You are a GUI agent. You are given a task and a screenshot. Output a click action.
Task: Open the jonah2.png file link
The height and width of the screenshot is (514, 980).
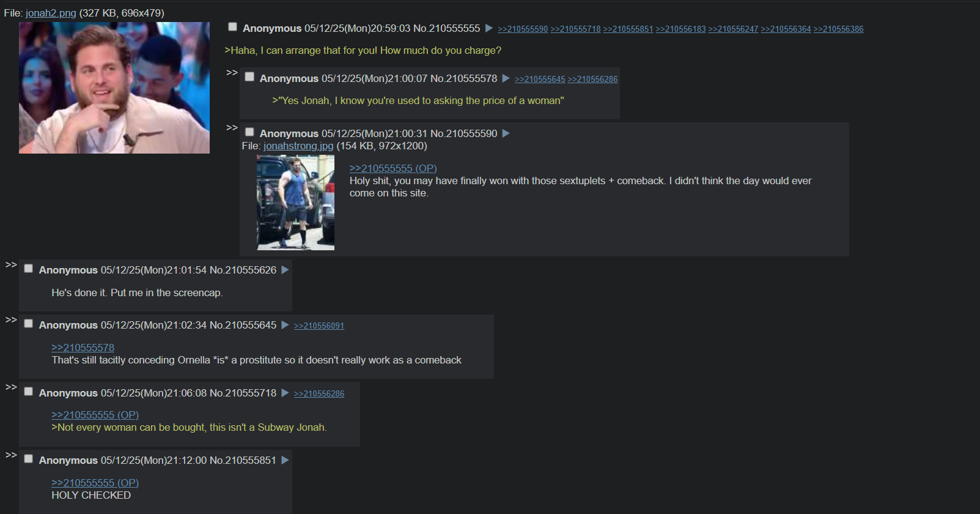pyautogui.click(x=51, y=13)
